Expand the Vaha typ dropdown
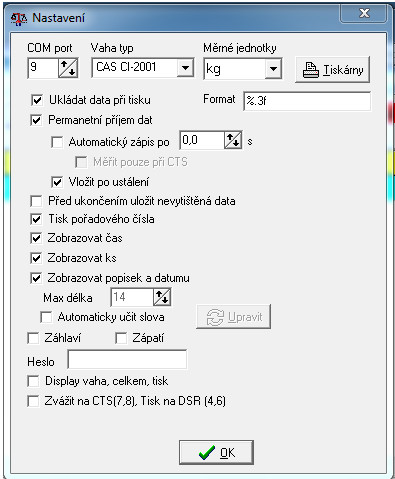The width and height of the screenshot is (395, 479). (185, 68)
